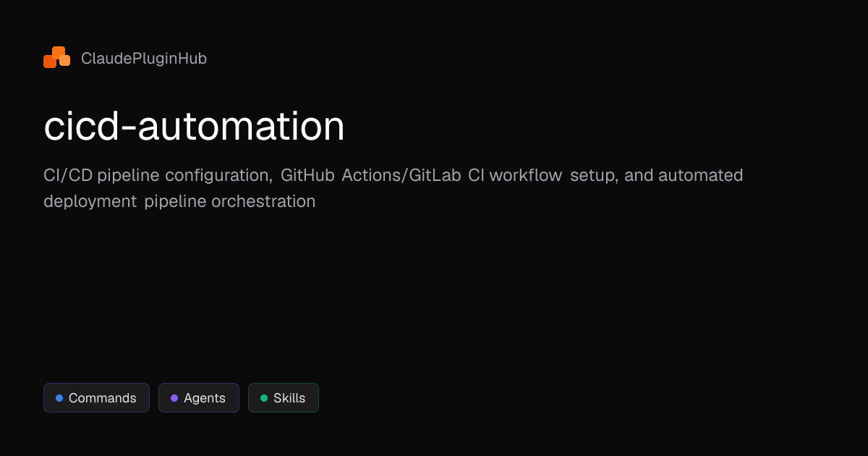Click the word "automated" in the description
The height and width of the screenshot is (456, 868).
point(700,175)
